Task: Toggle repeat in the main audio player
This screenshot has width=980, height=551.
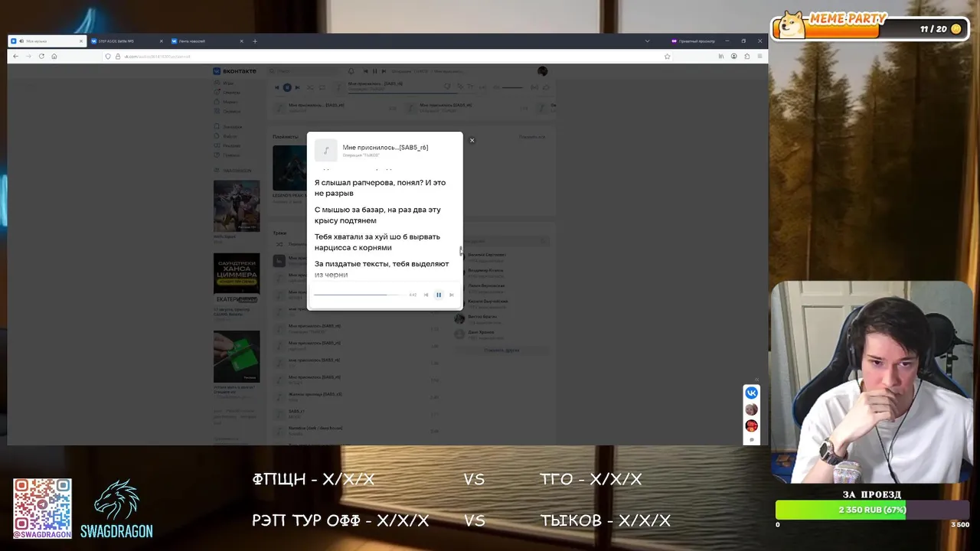Action: pos(322,87)
